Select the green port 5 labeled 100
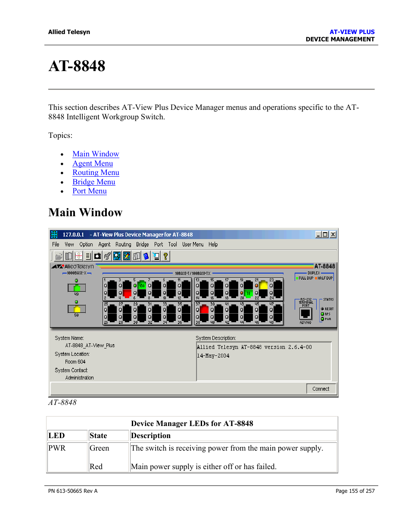 [x=142, y=285]
